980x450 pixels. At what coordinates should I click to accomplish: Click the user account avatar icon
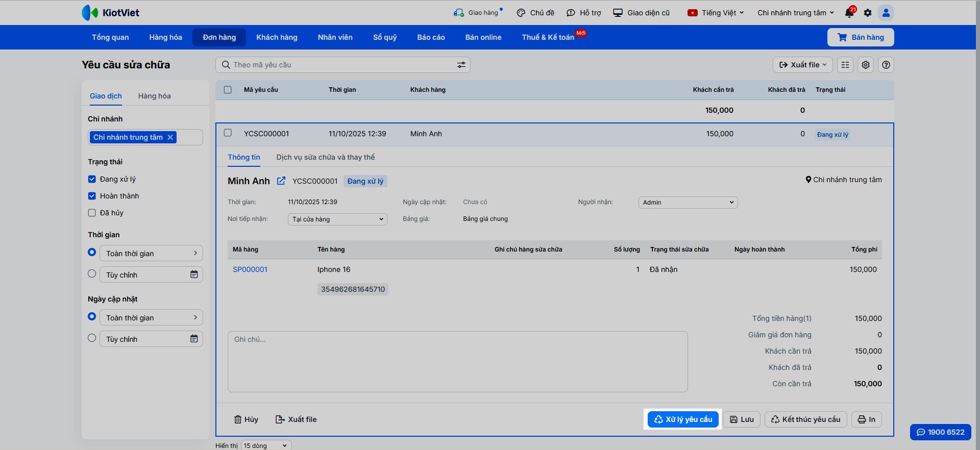click(x=886, y=13)
